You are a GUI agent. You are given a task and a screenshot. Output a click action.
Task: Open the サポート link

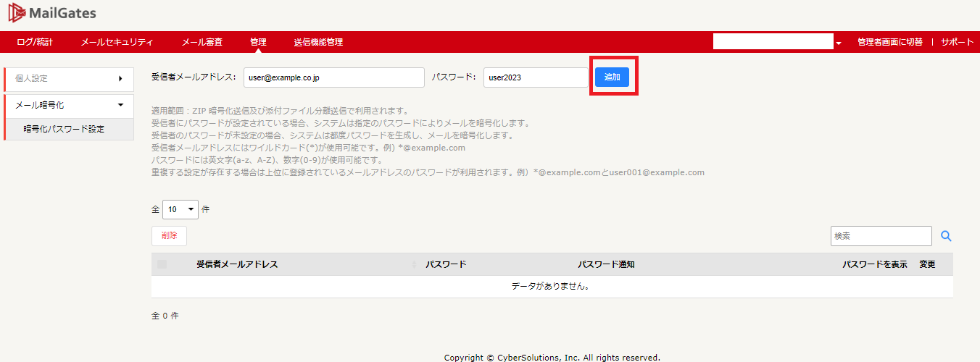point(958,42)
